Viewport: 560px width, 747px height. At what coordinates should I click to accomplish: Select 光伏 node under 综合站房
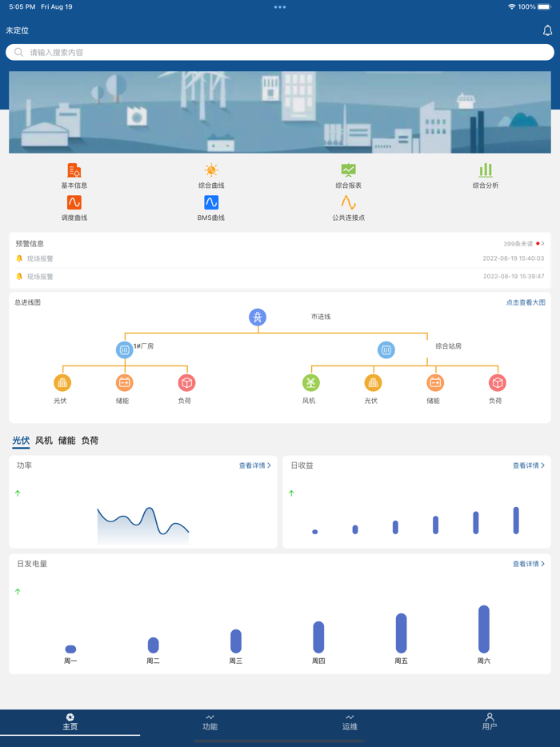(x=373, y=382)
